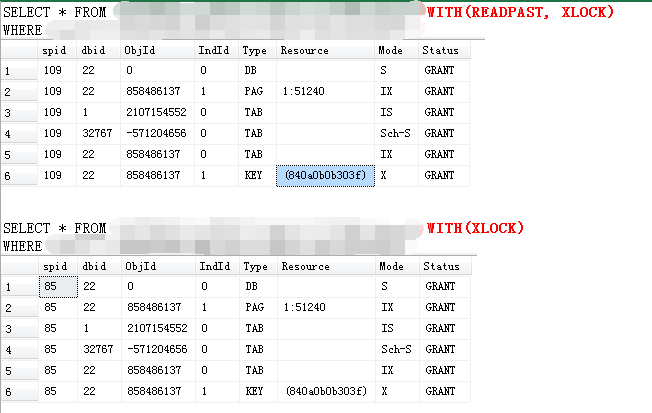Viewport: 652px width, 413px height.
Task: Select highlighted Resource cell (840a0b0b303f) for spid 109
Action: point(325,175)
